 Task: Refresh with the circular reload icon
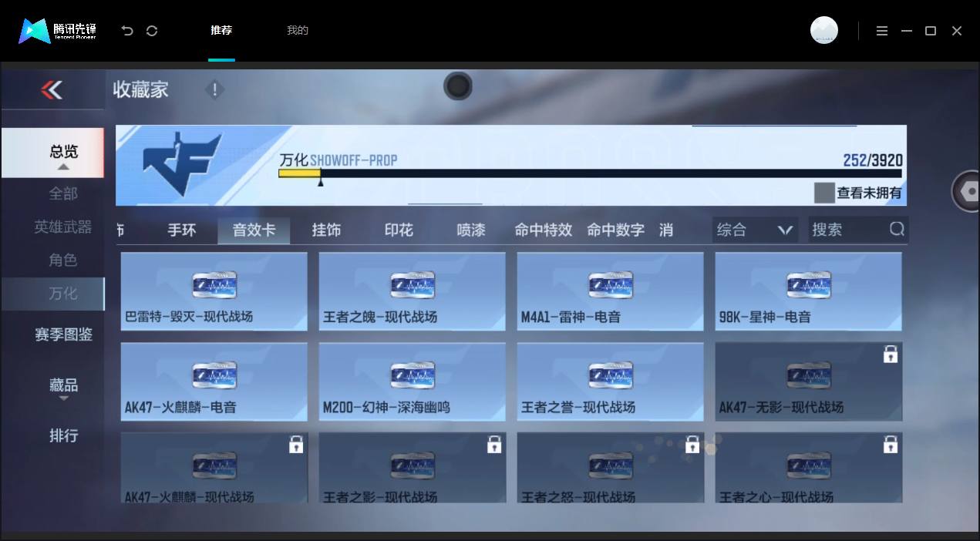[x=152, y=31]
